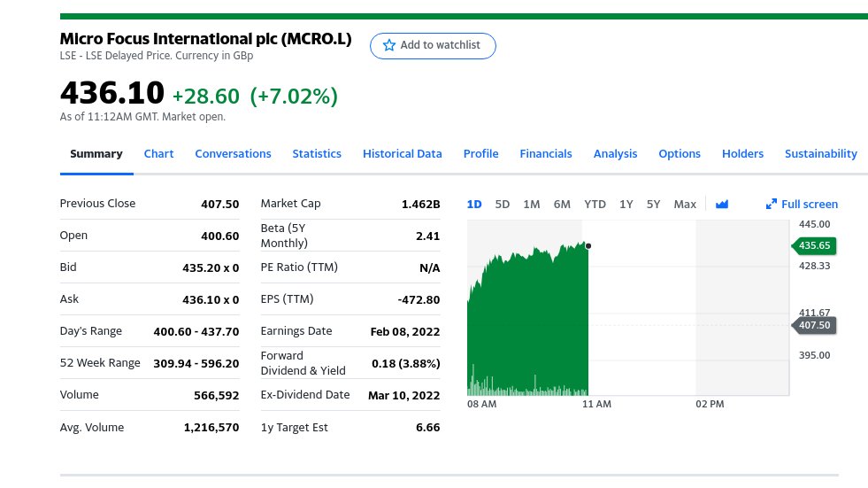Click the PE Ratio (TTM) value N/A
This screenshot has height=488, width=868.
429,268
